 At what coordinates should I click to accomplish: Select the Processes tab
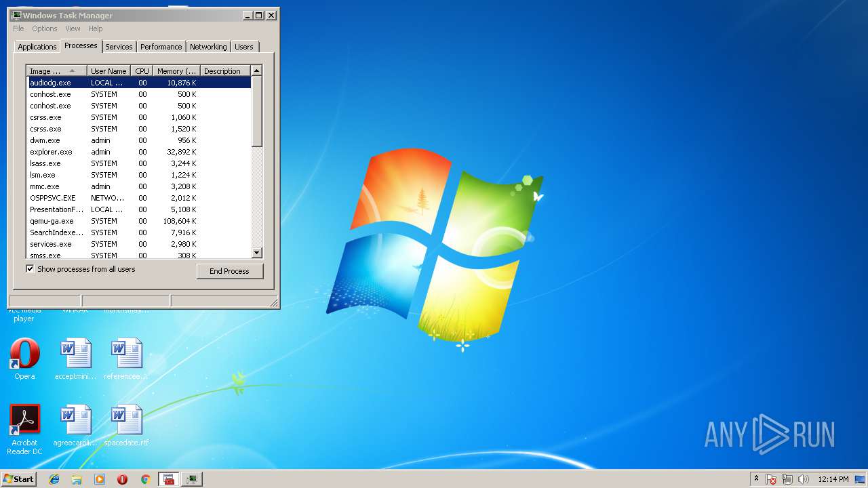(x=81, y=45)
